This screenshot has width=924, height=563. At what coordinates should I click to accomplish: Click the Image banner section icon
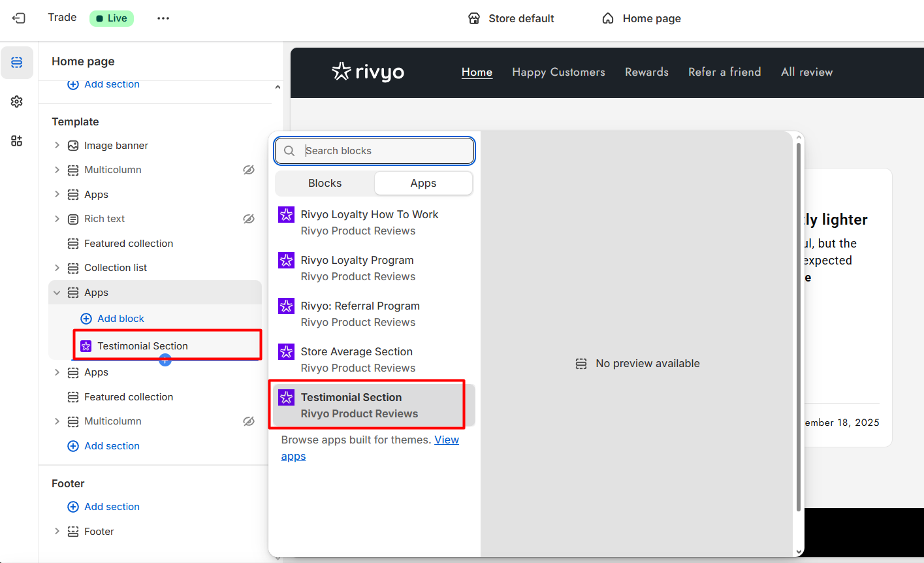(73, 146)
